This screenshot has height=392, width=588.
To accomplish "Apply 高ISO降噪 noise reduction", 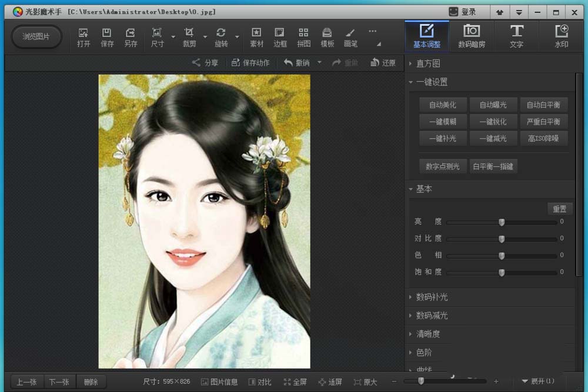I will coord(543,139).
